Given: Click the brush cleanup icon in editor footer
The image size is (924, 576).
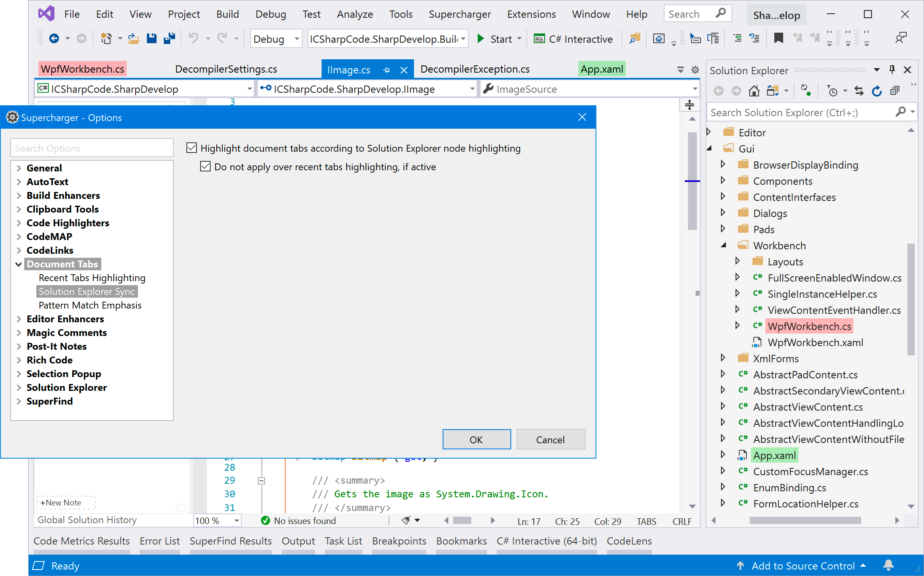Looking at the screenshot, I should pyautogui.click(x=406, y=520).
